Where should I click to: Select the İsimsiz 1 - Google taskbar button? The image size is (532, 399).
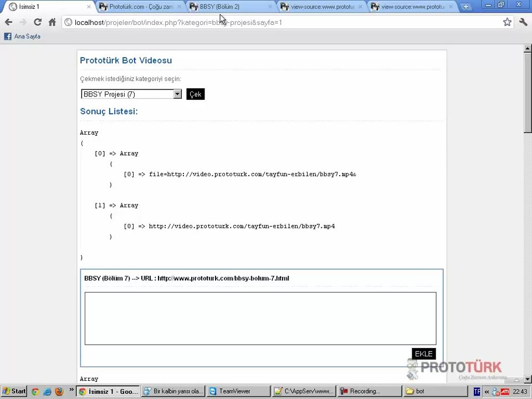[x=108, y=391]
